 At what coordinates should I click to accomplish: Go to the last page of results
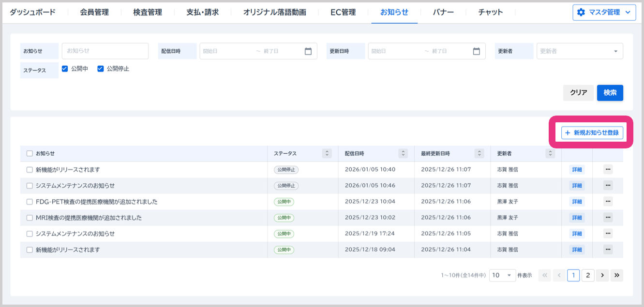[x=617, y=275]
